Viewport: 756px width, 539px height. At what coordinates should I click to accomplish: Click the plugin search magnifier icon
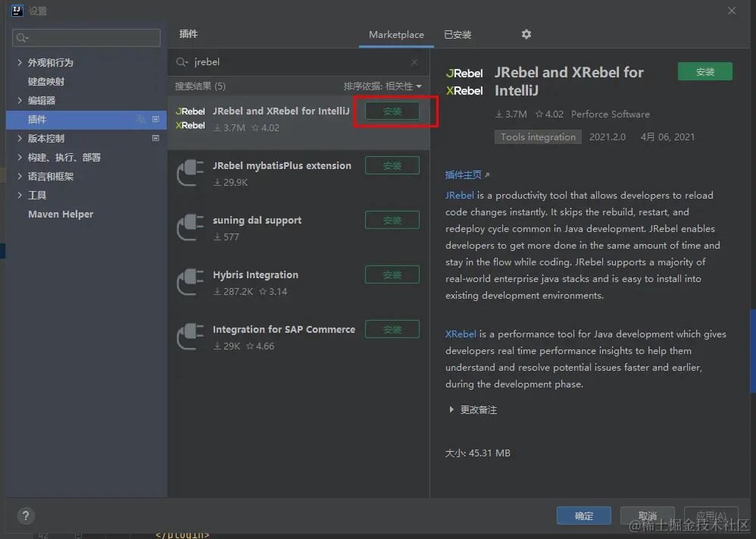tap(180, 61)
